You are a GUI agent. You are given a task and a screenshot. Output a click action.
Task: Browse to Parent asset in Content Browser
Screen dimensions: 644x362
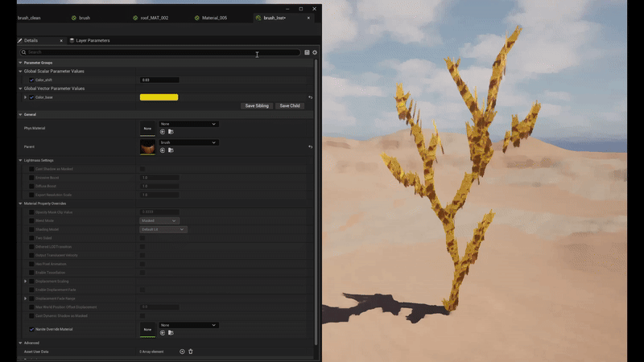tap(171, 150)
